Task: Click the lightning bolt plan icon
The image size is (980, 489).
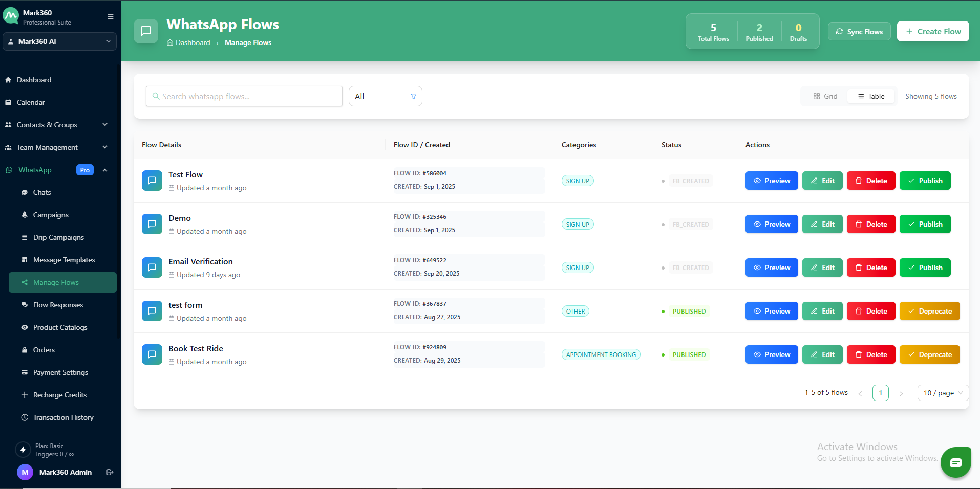Action: click(23, 450)
